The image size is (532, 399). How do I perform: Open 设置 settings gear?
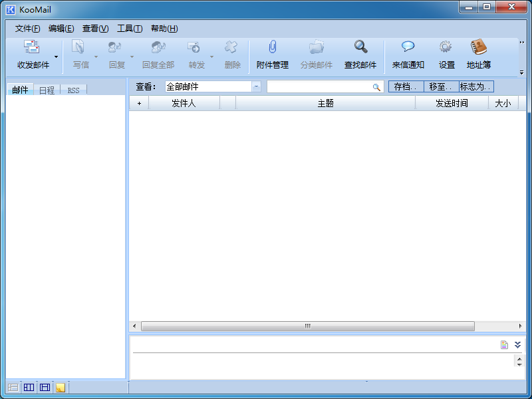coord(446,48)
